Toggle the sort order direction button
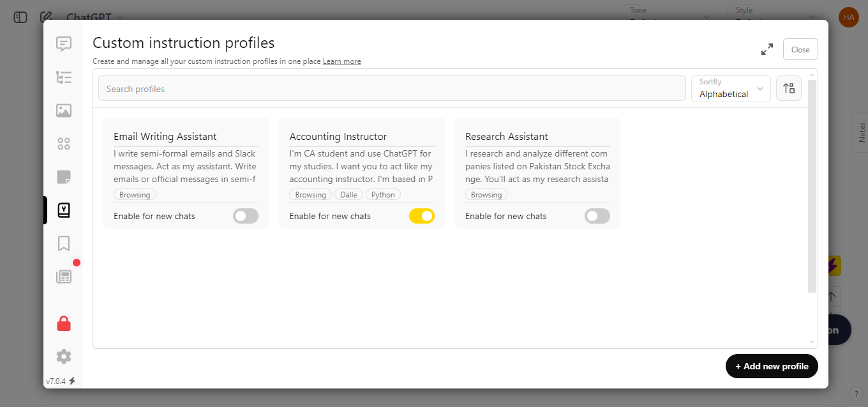Screen dimensions: 868x407 pos(789,88)
